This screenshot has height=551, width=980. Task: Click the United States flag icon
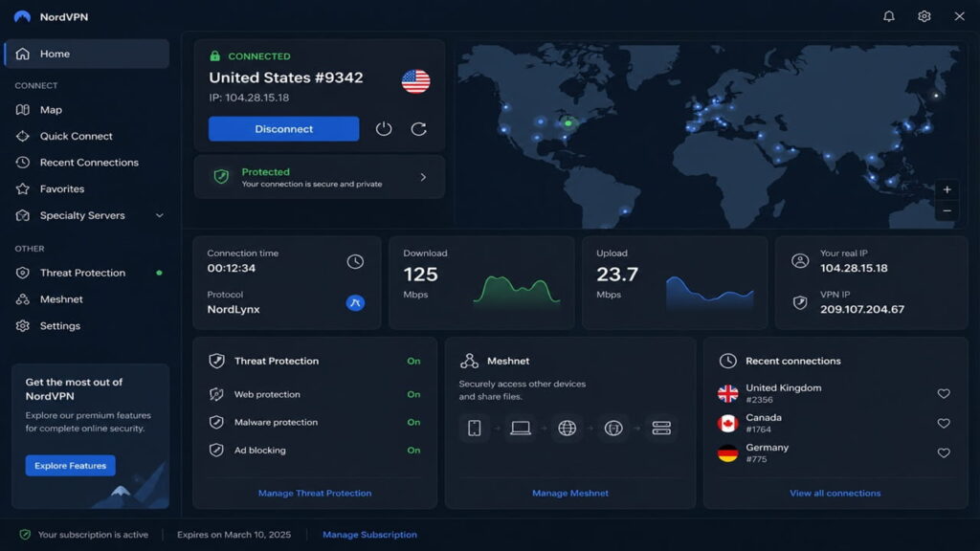[415, 81]
